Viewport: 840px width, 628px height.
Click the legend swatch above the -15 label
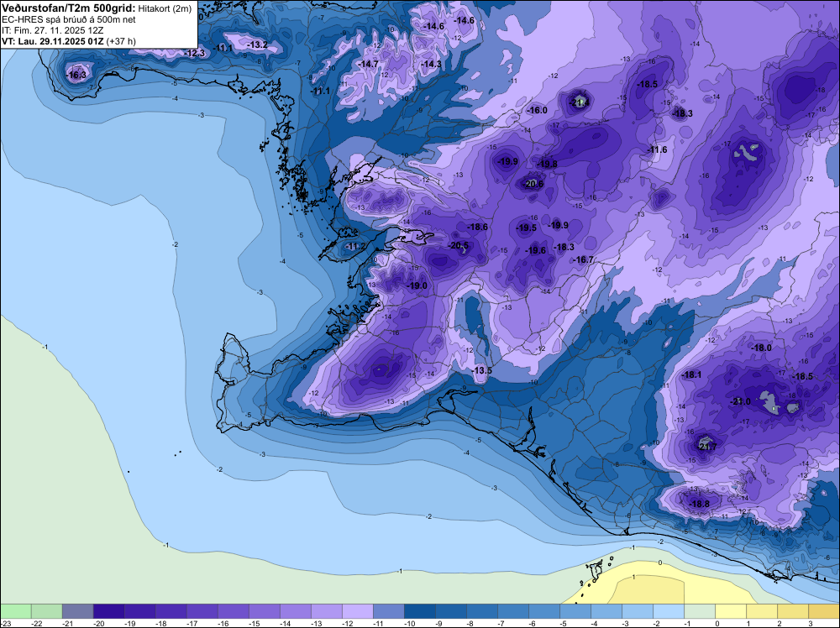[264, 611]
